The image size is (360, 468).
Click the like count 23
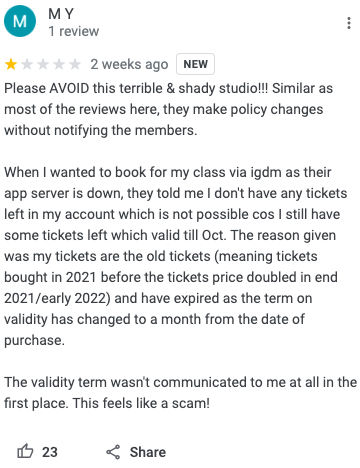point(50,452)
